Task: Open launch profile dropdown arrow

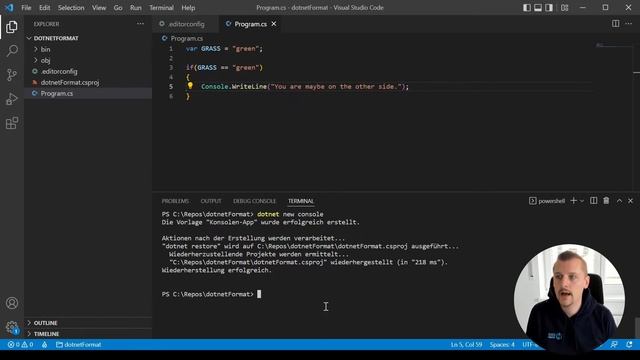Action: [582, 200]
